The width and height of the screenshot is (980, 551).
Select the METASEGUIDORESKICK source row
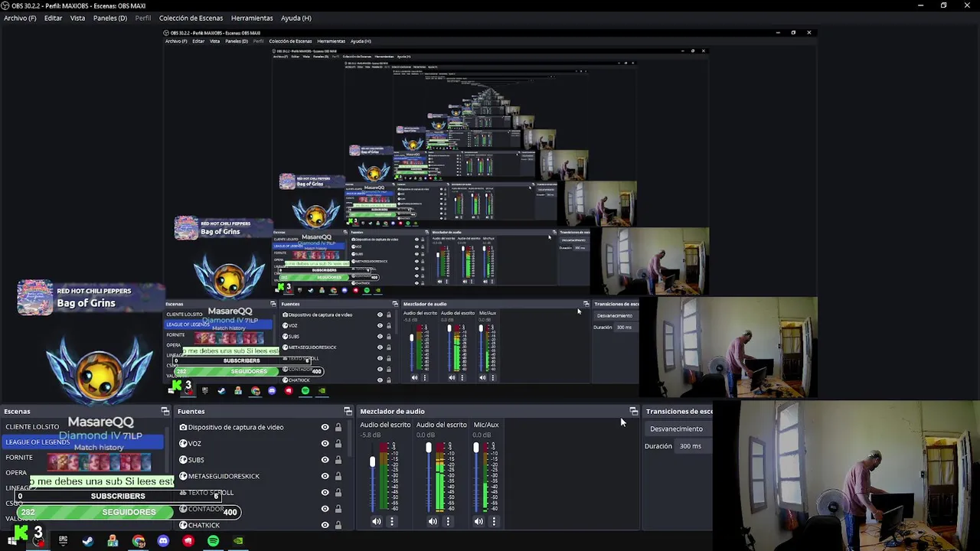[260, 476]
